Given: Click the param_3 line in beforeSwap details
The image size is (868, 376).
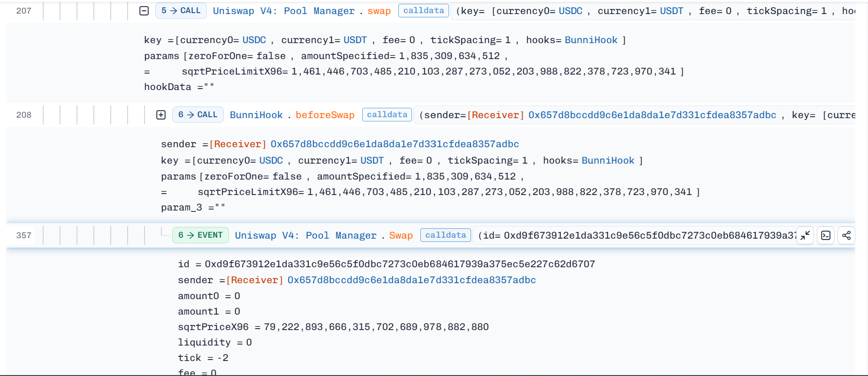Looking at the screenshot, I should [x=193, y=207].
